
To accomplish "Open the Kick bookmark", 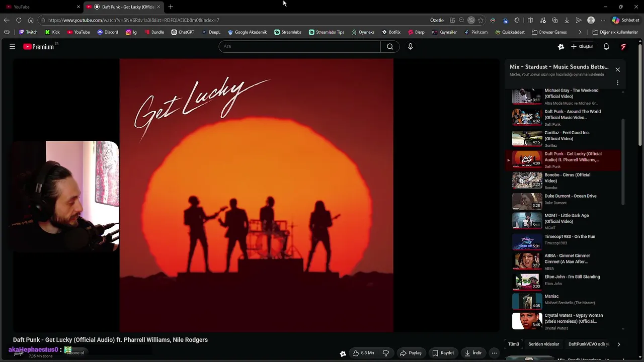I will tap(52, 32).
